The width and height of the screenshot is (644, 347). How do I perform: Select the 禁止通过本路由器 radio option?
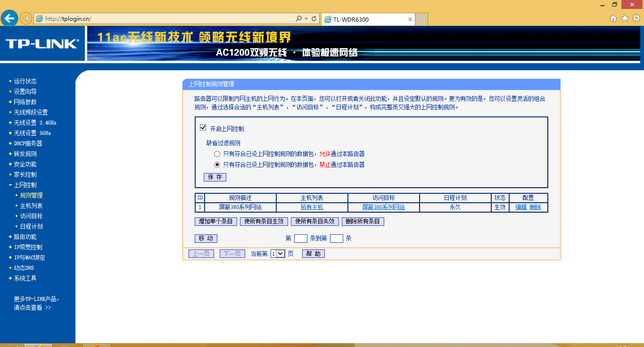pos(217,165)
